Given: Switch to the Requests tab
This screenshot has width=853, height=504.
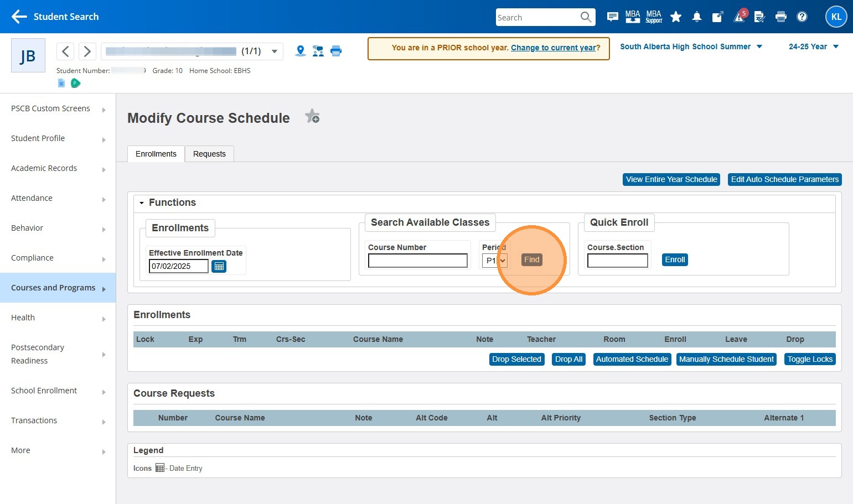Looking at the screenshot, I should [209, 154].
